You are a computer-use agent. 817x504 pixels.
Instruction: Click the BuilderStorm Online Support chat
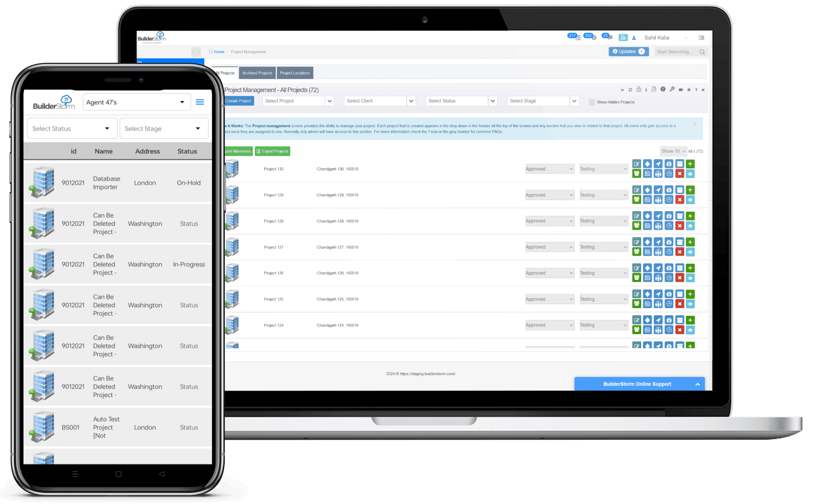(637, 384)
